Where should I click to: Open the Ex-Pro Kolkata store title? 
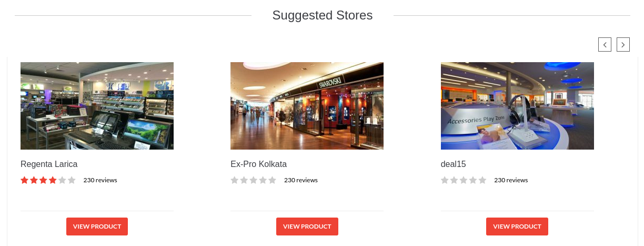(x=258, y=164)
